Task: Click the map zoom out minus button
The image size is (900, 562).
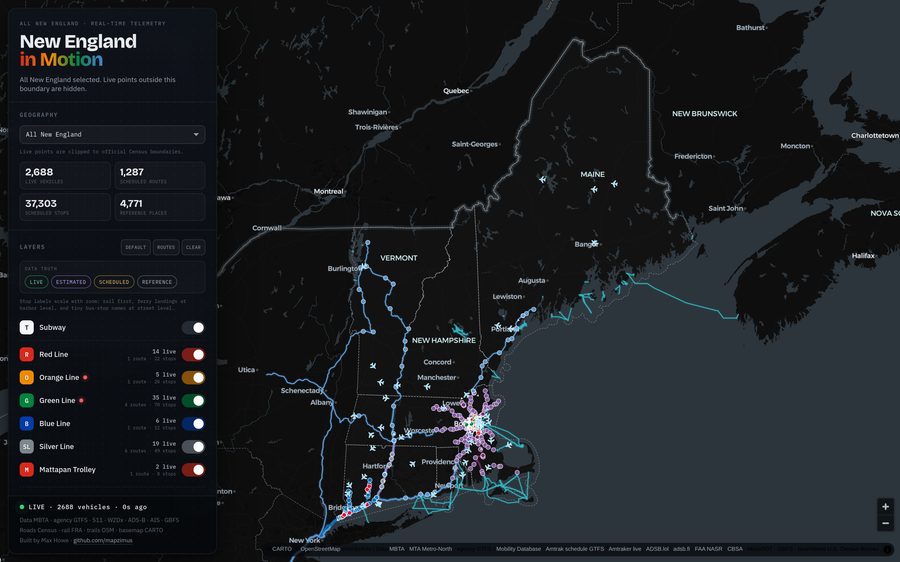Action: click(885, 523)
